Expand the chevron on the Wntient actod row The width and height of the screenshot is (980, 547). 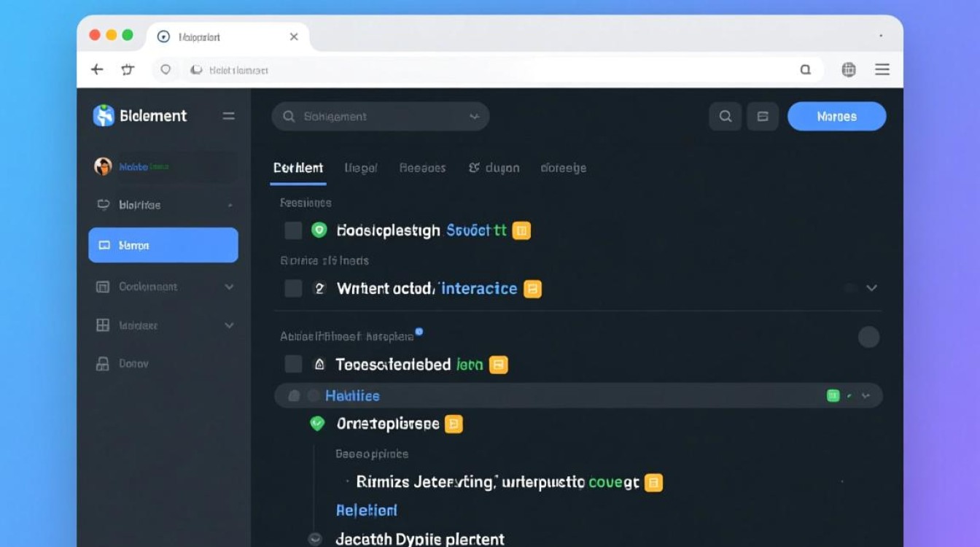(x=871, y=288)
